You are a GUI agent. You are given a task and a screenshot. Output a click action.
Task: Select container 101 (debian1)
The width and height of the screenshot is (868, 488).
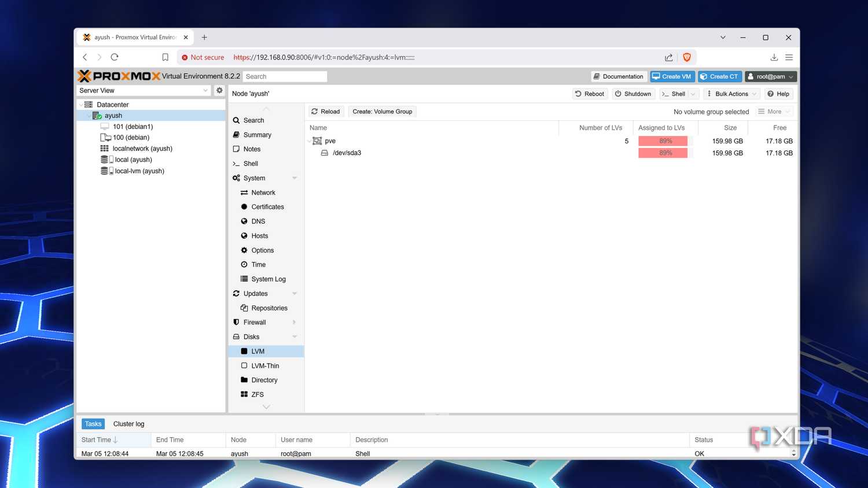(x=133, y=127)
